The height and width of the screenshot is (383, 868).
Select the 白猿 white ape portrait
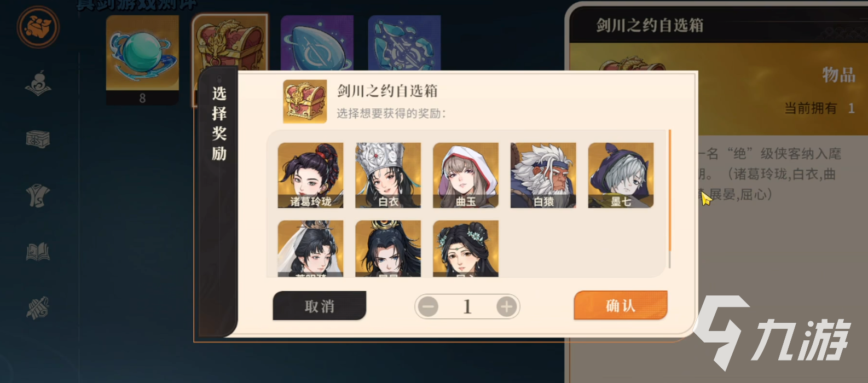543,176
